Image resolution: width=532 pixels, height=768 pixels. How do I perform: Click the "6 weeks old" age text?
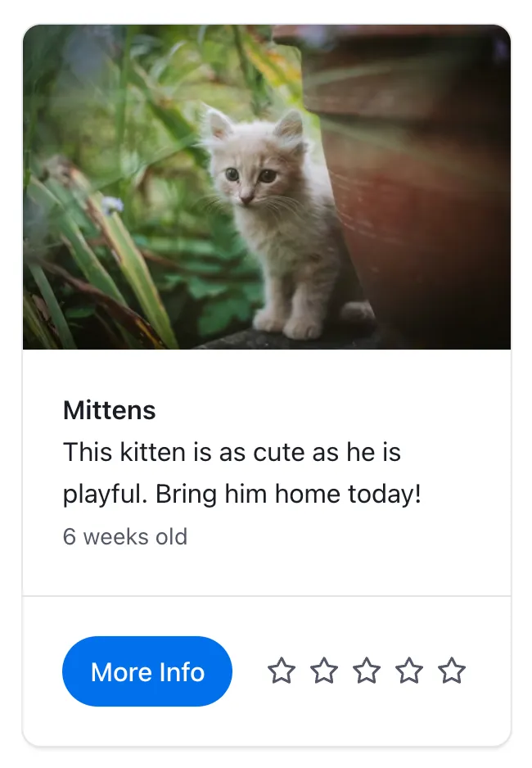point(125,537)
